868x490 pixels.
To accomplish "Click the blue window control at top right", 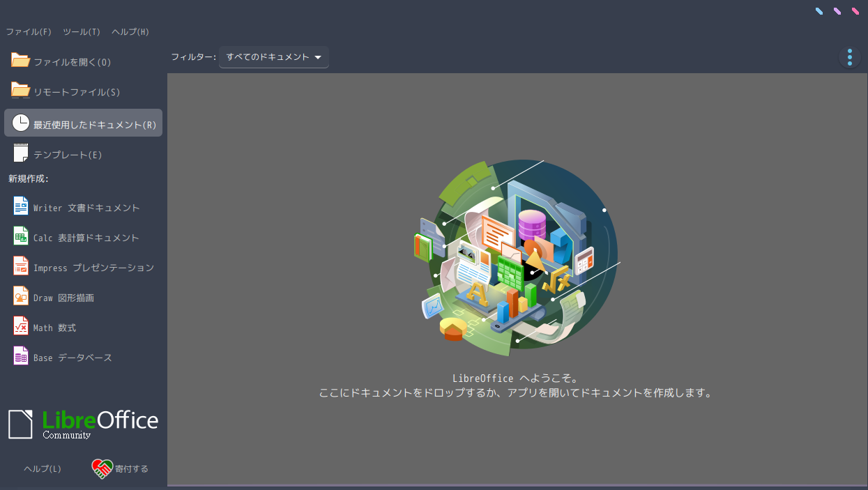I will click(819, 11).
